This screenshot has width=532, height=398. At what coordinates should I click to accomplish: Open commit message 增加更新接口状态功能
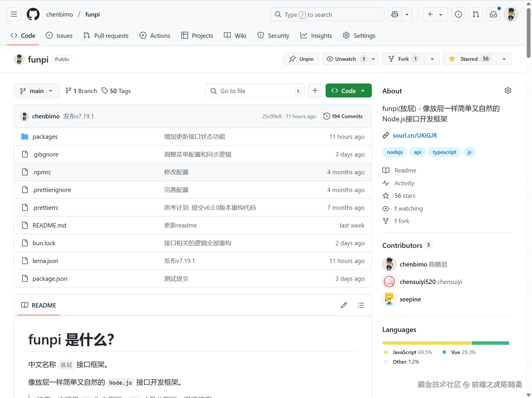(x=194, y=137)
